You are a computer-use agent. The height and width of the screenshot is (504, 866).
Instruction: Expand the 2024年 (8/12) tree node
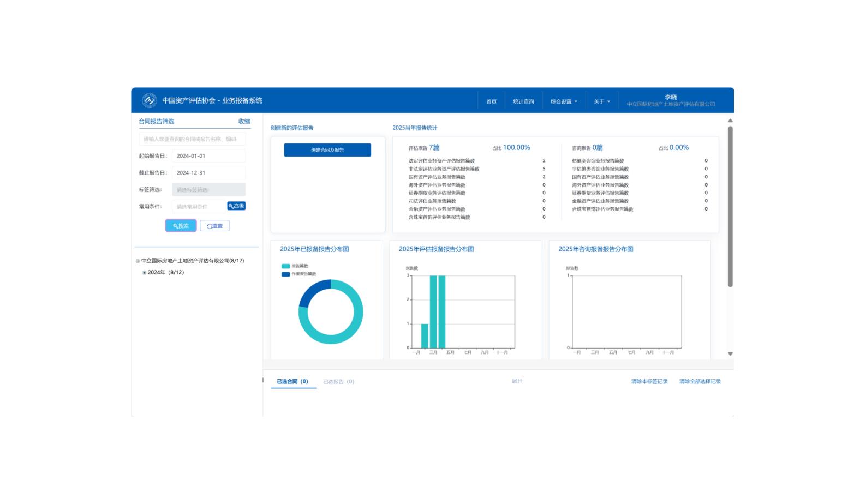(x=144, y=273)
